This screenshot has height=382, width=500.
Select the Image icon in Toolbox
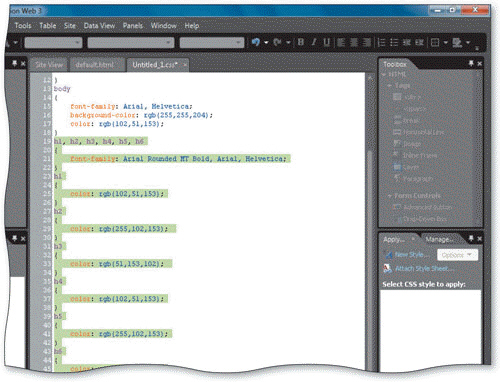tap(397, 144)
